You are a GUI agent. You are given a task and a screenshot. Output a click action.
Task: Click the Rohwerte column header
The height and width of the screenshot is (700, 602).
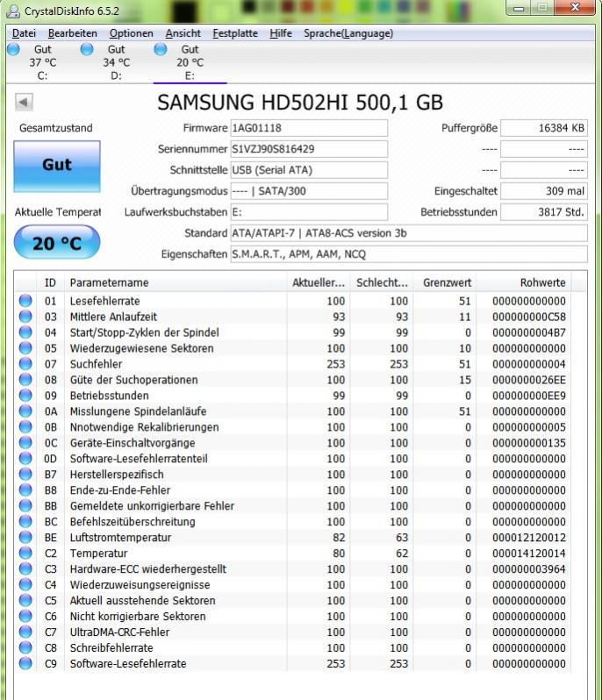[x=524, y=282]
